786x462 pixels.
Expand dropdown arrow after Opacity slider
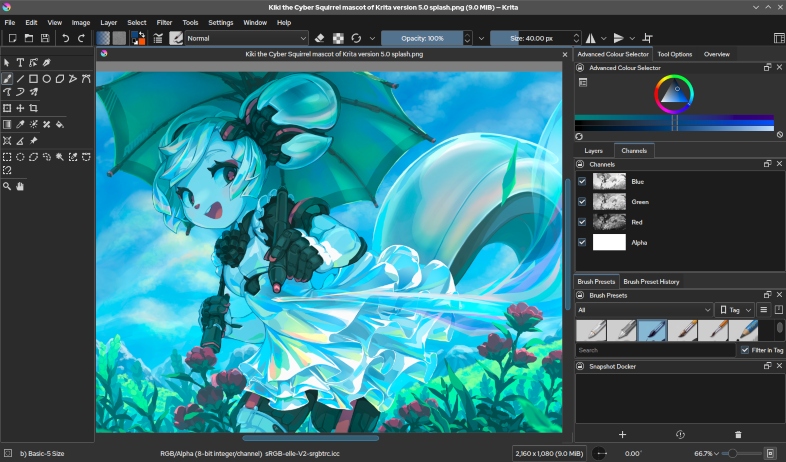click(481, 38)
